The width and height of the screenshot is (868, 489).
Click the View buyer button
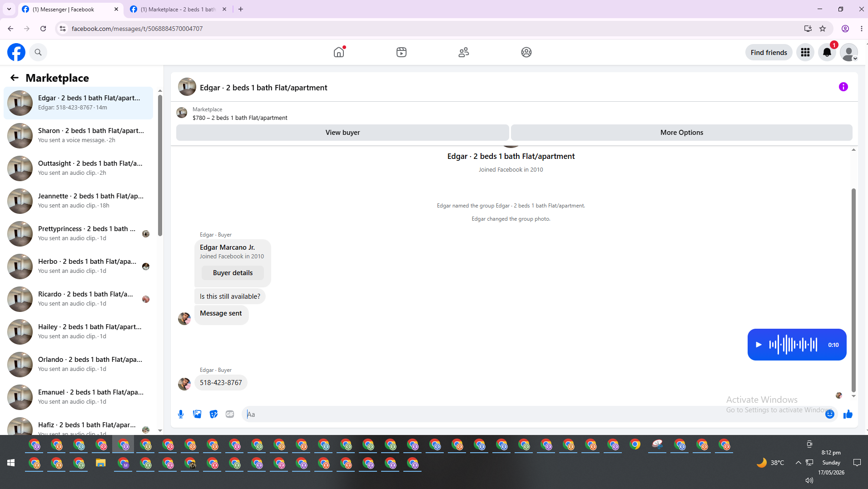(342, 133)
